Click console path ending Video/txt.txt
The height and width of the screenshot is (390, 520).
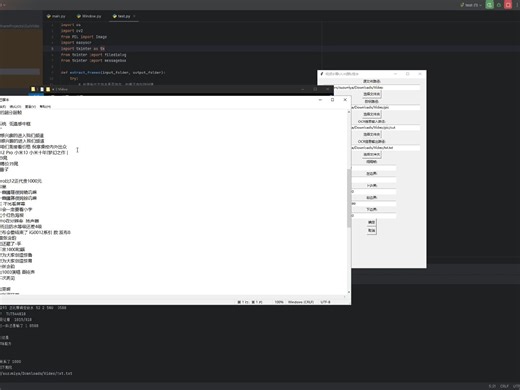pyautogui.click(x=36, y=373)
